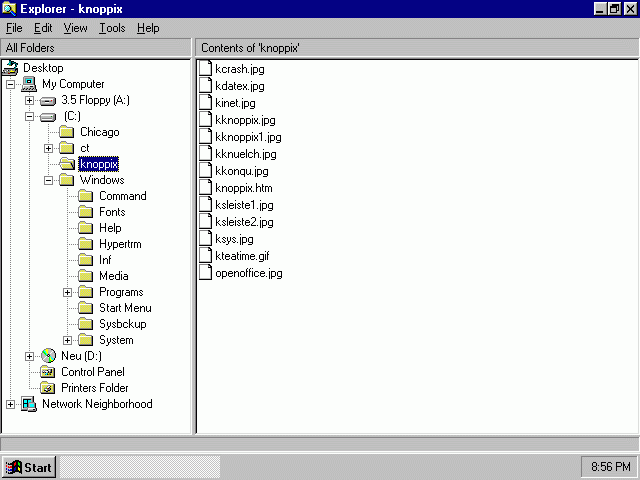Click the Desktop icon in folder tree
The width and height of the screenshot is (640, 480).
(10, 68)
